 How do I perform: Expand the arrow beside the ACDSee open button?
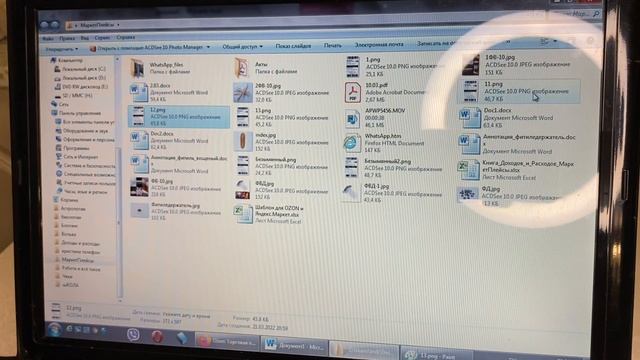pyautogui.click(x=208, y=47)
